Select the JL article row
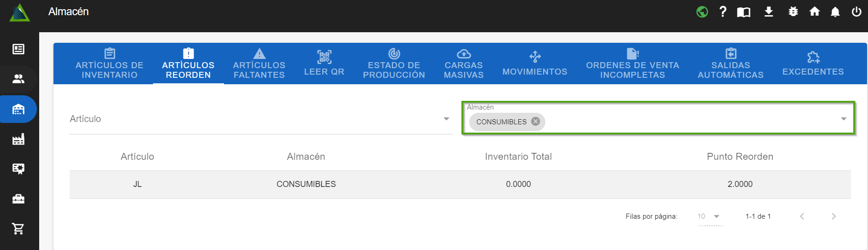 [x=137, y=184]
